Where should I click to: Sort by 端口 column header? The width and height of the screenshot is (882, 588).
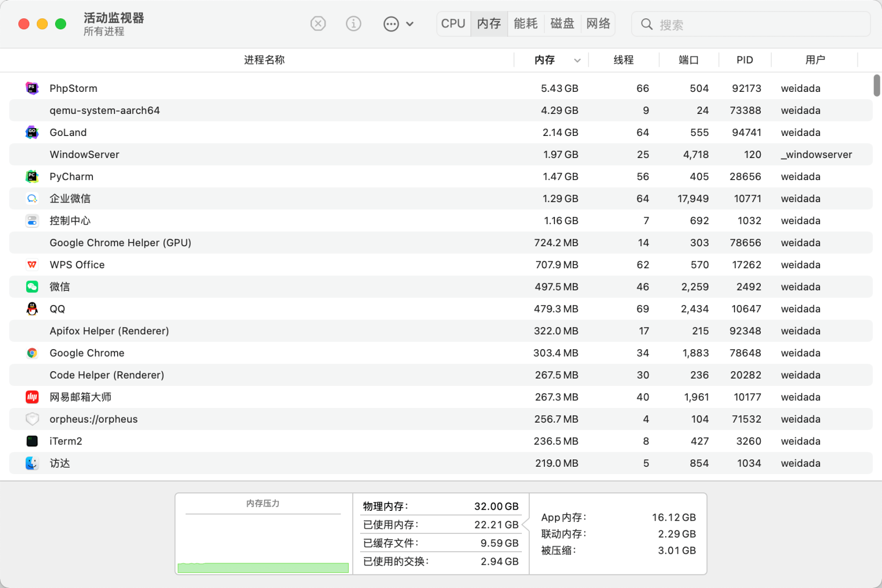[689, 60]
